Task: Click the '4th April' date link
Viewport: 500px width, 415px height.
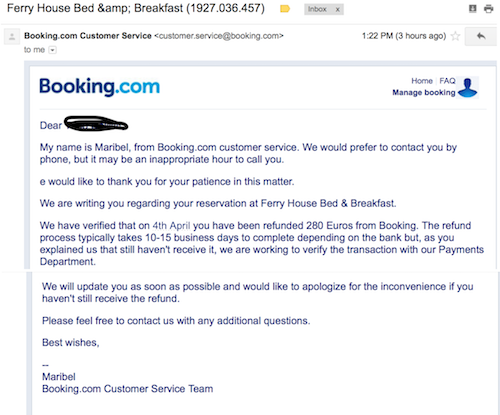Action: 171,226
